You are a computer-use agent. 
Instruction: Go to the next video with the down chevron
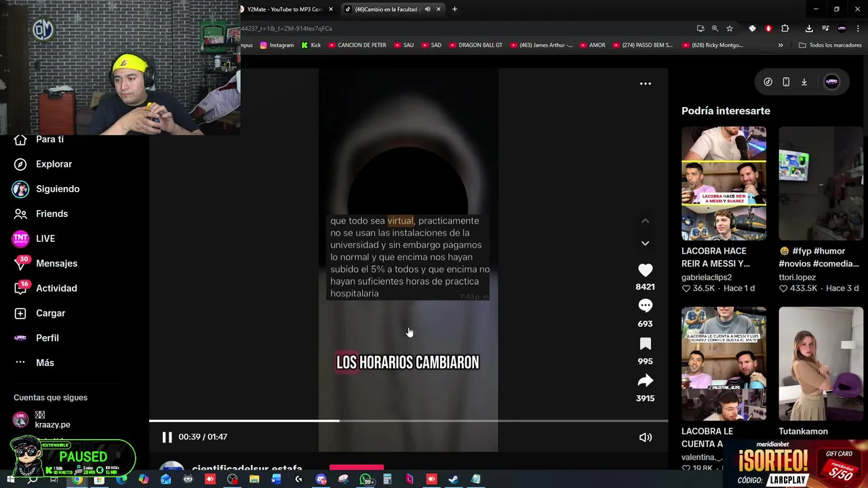[645, 243]
